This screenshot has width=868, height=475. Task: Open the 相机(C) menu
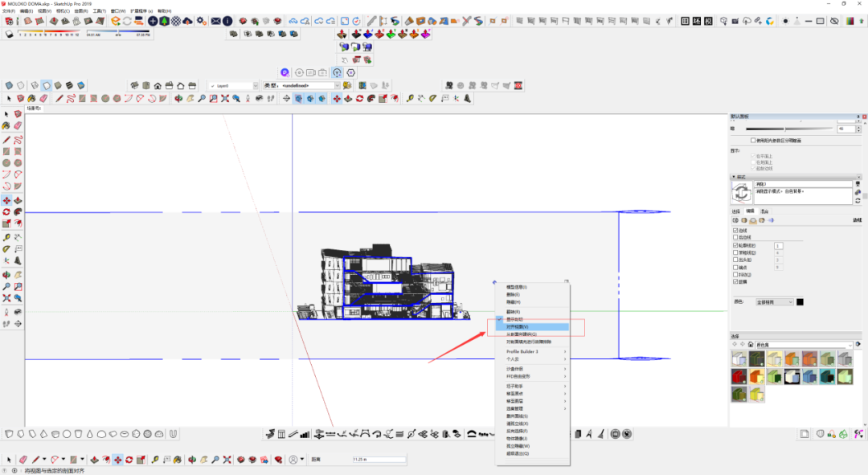click(63, 11)
